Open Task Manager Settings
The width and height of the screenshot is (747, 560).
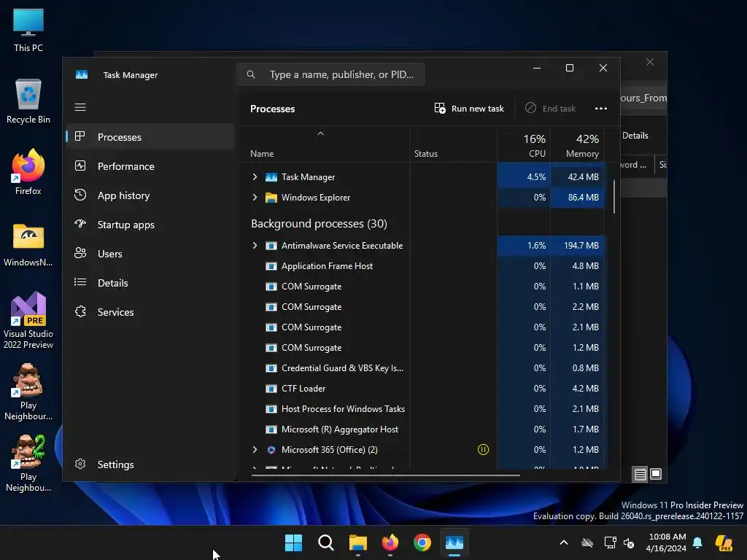coord(150,464)
